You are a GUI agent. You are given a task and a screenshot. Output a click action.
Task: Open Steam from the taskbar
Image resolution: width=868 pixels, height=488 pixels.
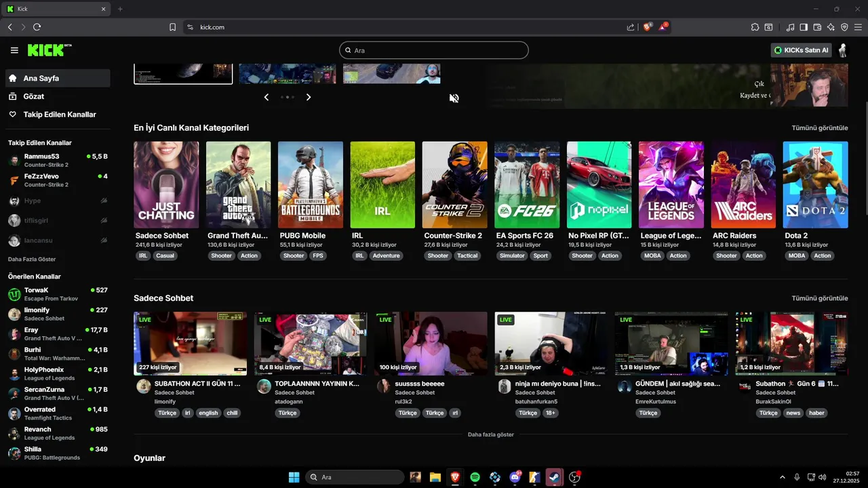point(554,477)
